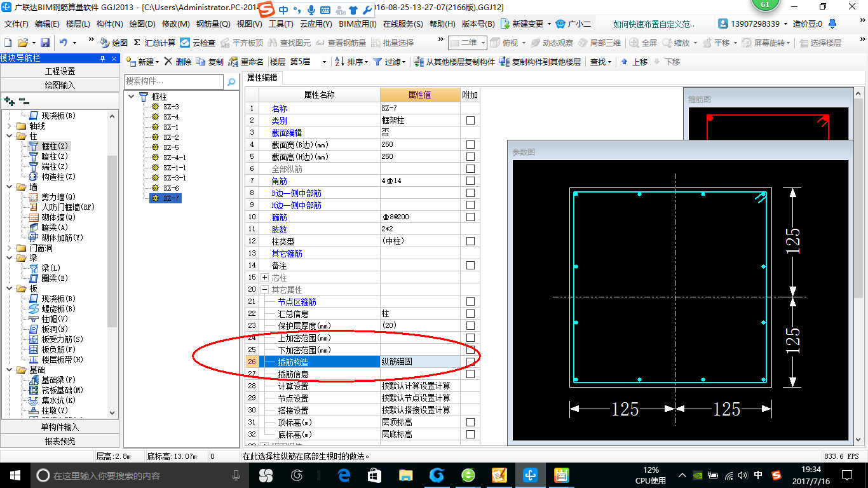868x488 pixels.
Task: Toggle the 类别 row checkbox
Action: pyautogui.click(x=470, y=120)
